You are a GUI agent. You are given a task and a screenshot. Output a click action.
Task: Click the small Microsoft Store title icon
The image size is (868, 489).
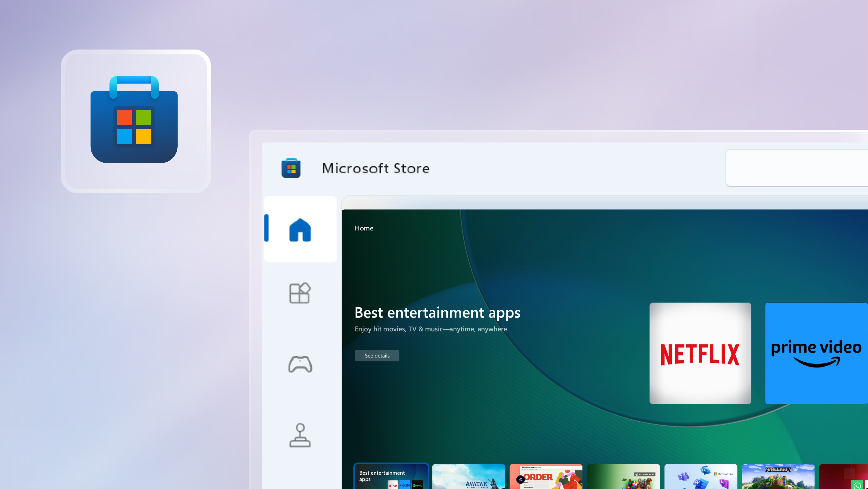[291, 168]
